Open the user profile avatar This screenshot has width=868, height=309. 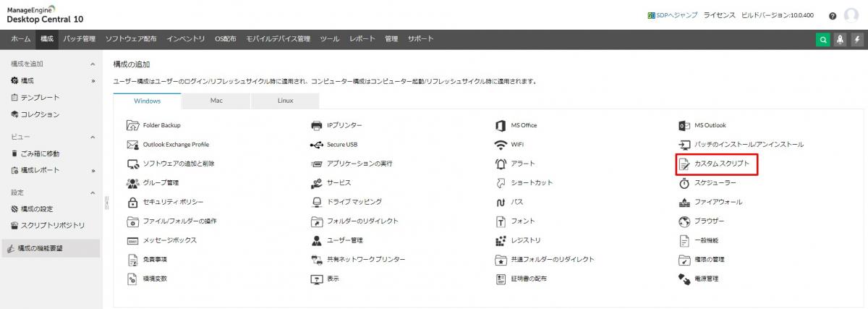tap(851, 15)
